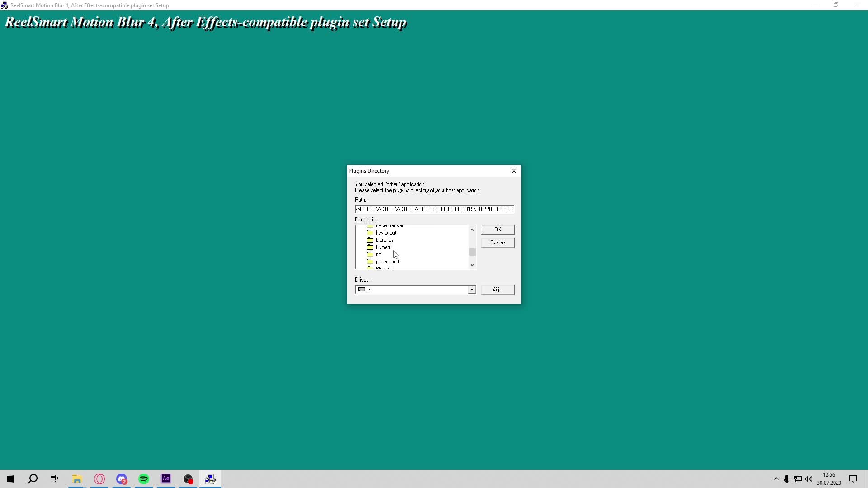Click the Windows Start button
Image resolution: width=868 pixels, height=488 pixels.
click(11, 479)
